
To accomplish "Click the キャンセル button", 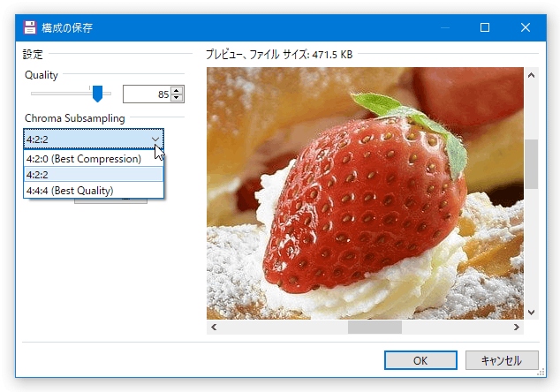I will pyautogui.click(x=502, y=360).
